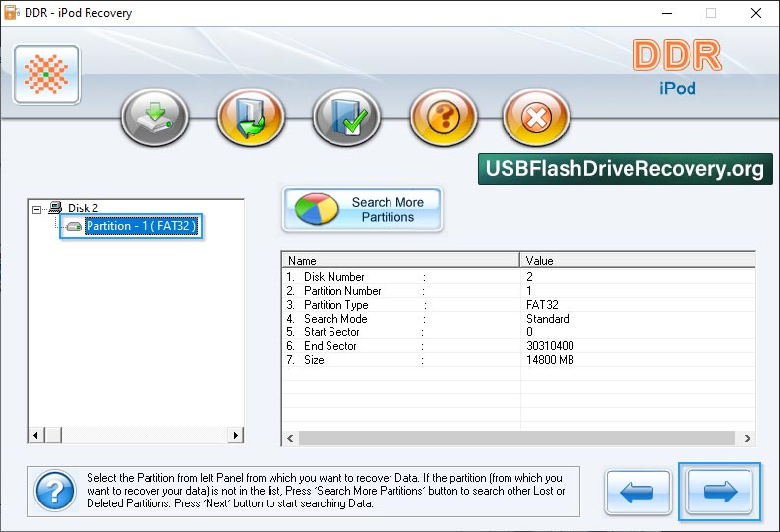
Task: Click the DDR iPod Recovery title bar icon
Action: click(x=11, y=13)
